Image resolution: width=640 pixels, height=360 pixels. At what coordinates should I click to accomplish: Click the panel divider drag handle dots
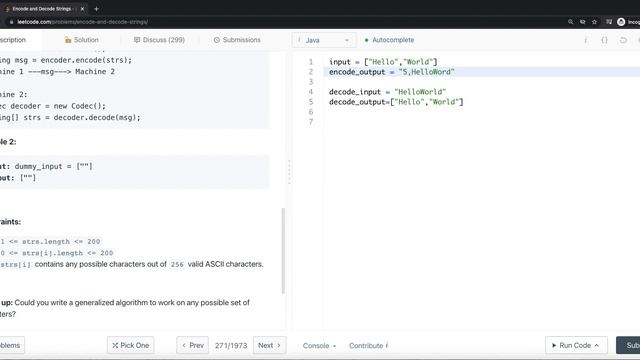289,172
